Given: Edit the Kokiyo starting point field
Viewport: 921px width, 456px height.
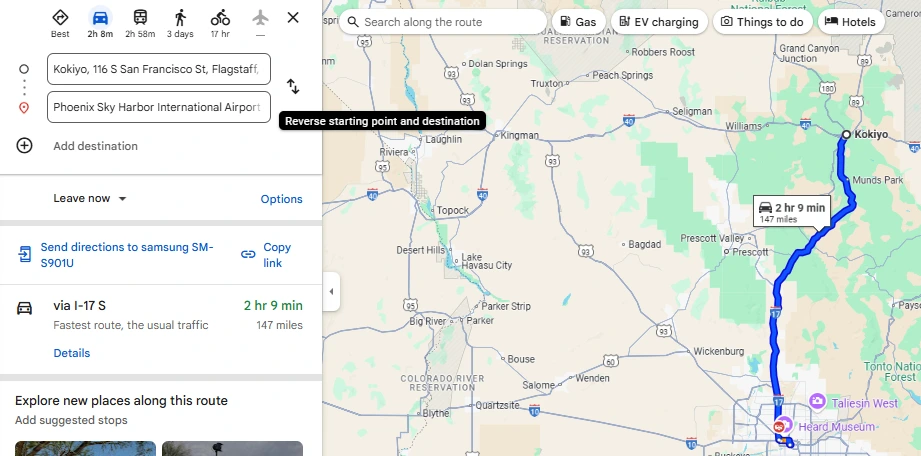Looking at the screenshot, I should [x=159, y=69].
